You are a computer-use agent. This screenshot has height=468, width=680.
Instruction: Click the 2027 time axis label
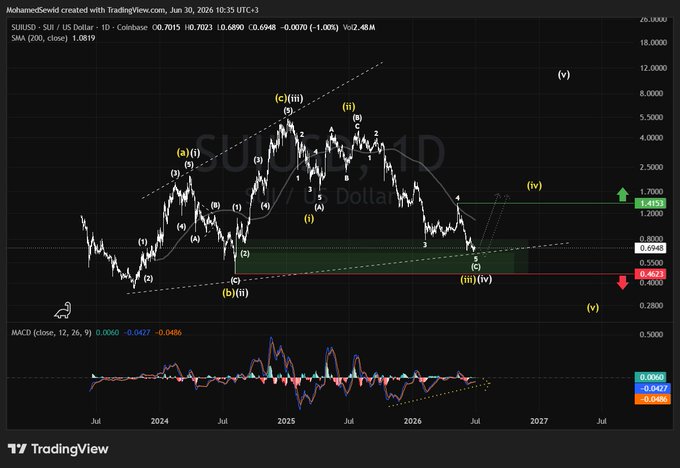[539, 421]
